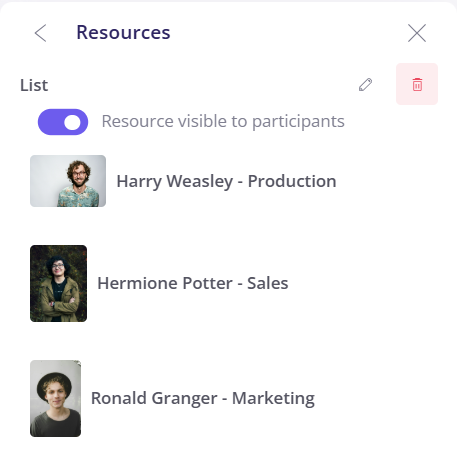Click the Resource visible to participants label
The height and width of the screenshot is (474, 457).
(x=223, y=121)
